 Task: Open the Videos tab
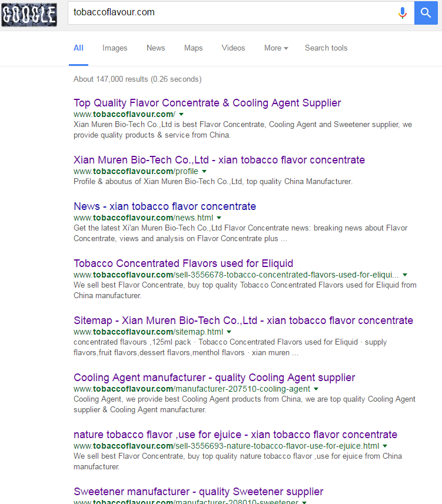[x=233, y=48]
